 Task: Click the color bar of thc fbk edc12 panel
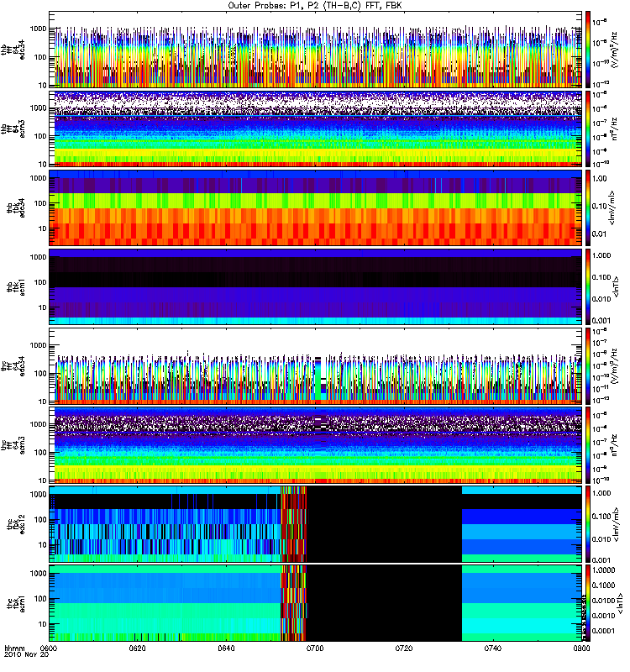click(588, 524)
